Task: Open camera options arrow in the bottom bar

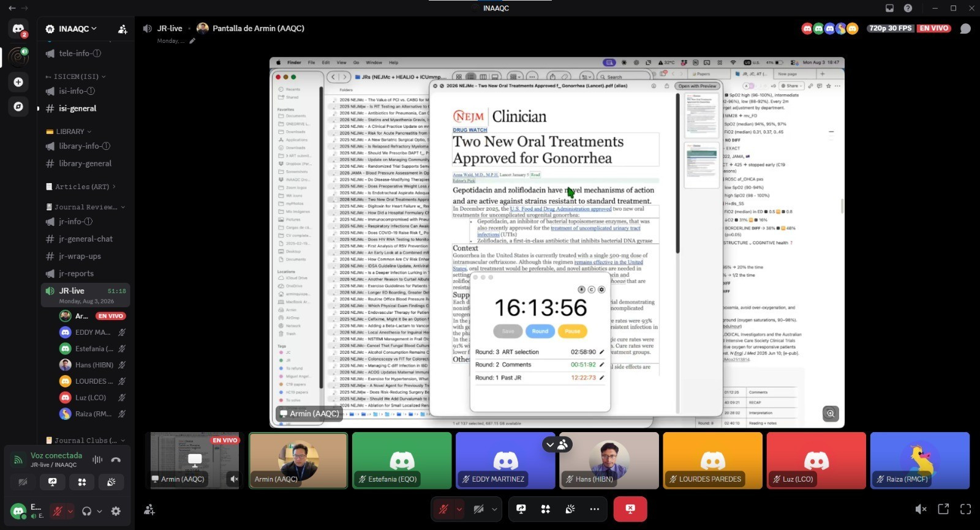Action: click(494, 509)
